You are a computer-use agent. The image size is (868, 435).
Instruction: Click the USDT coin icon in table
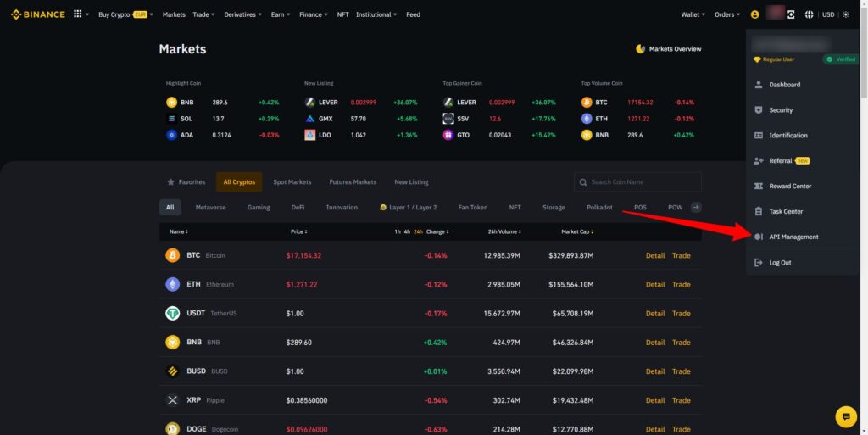(173, 313)
